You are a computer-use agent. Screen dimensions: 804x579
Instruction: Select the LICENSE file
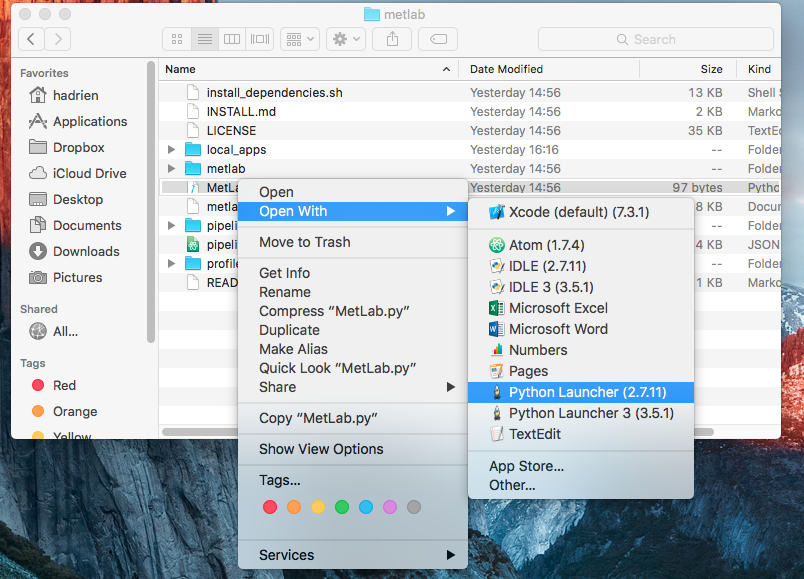(x=469, y=130)
